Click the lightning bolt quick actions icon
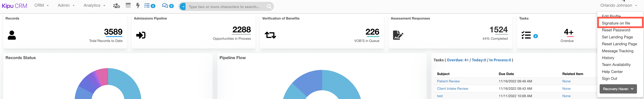This screenshot has width=644, height=99. click(x=138, y=5)
